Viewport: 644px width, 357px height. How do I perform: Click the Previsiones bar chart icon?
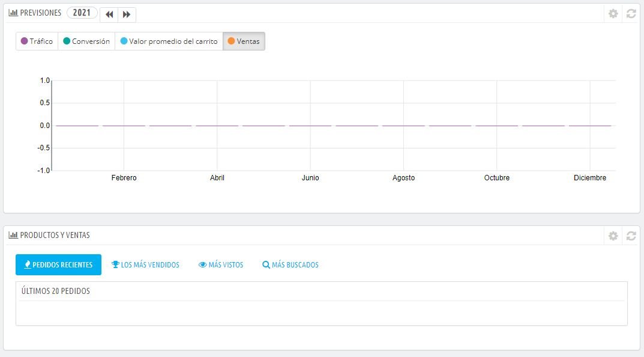coord(13,13)
